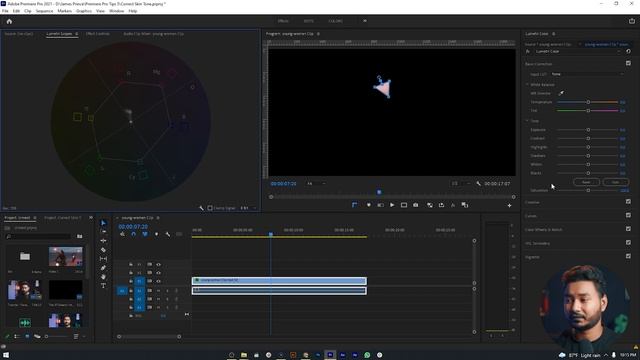The image size is (640, 360).
Task: Open playback resolution dropdown
Action: pos(461,184)
